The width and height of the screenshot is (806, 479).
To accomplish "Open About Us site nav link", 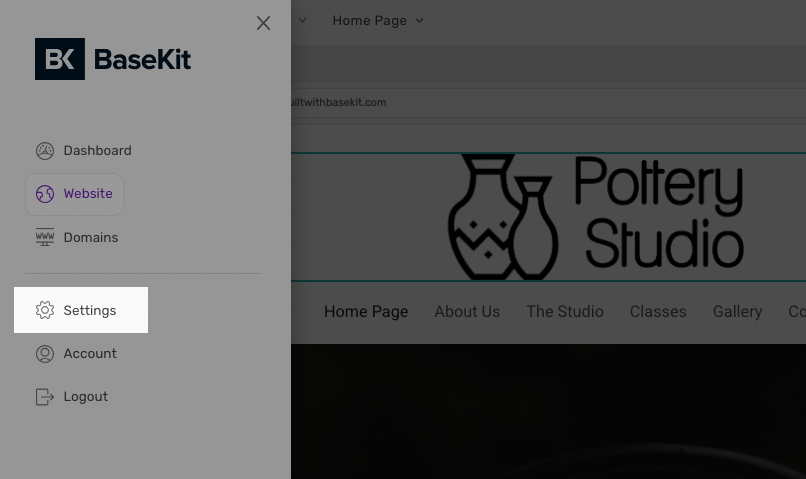I will click(x=467, y=311).
